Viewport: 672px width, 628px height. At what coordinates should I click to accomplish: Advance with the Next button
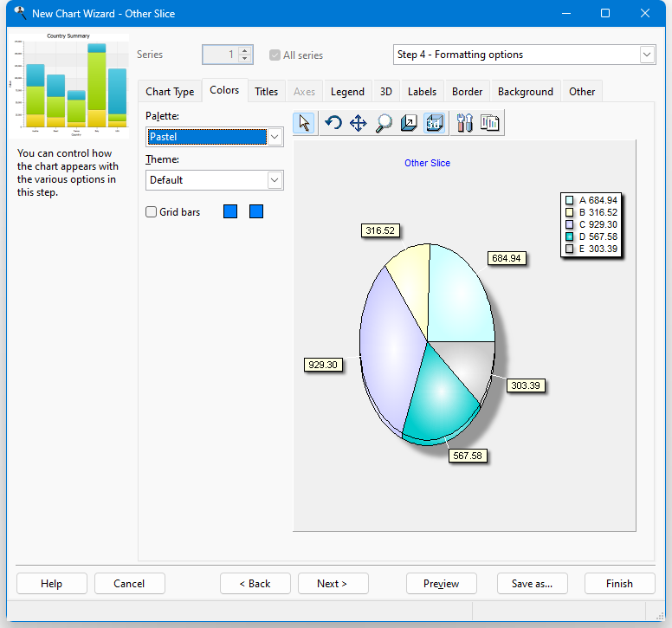click(x=333, y=584)
